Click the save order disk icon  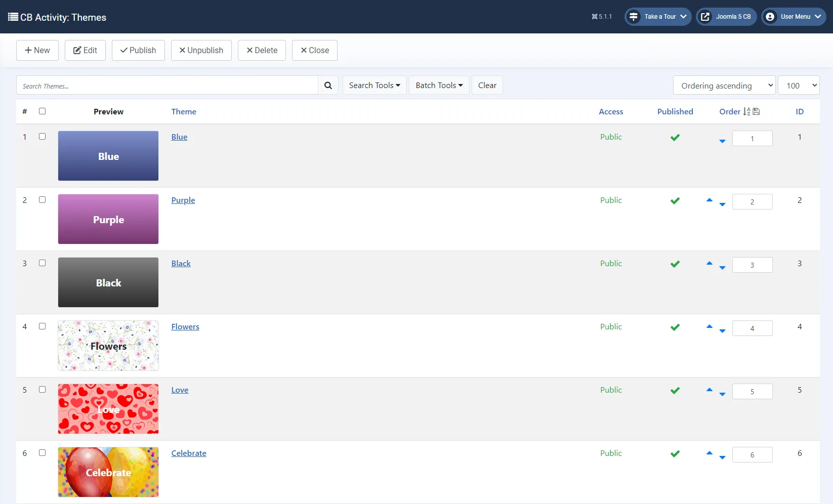click(756, 112)
